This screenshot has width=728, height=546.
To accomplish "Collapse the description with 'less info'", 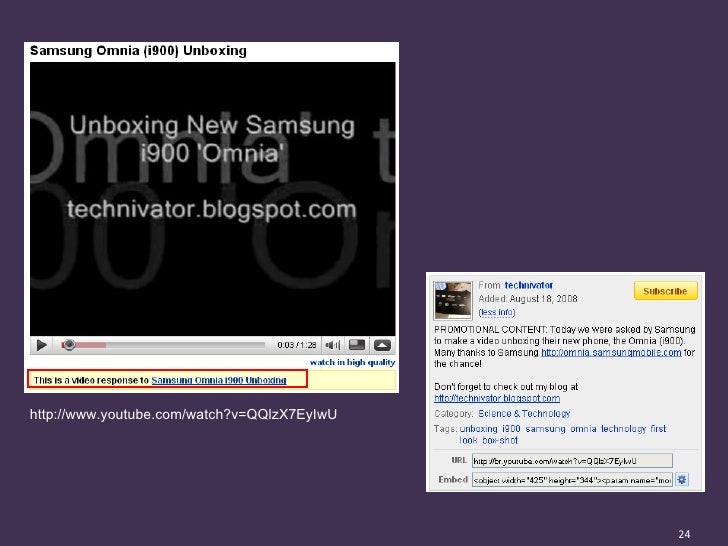I will 497,312.
